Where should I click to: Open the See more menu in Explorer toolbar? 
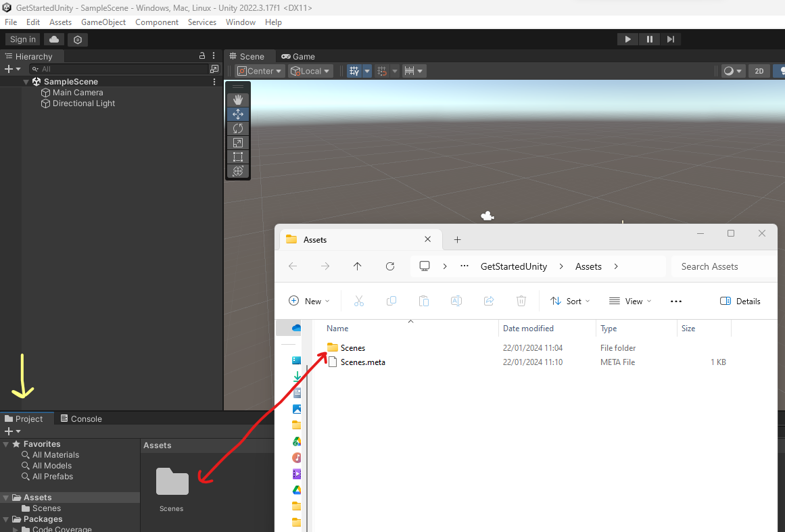[676, 301]
